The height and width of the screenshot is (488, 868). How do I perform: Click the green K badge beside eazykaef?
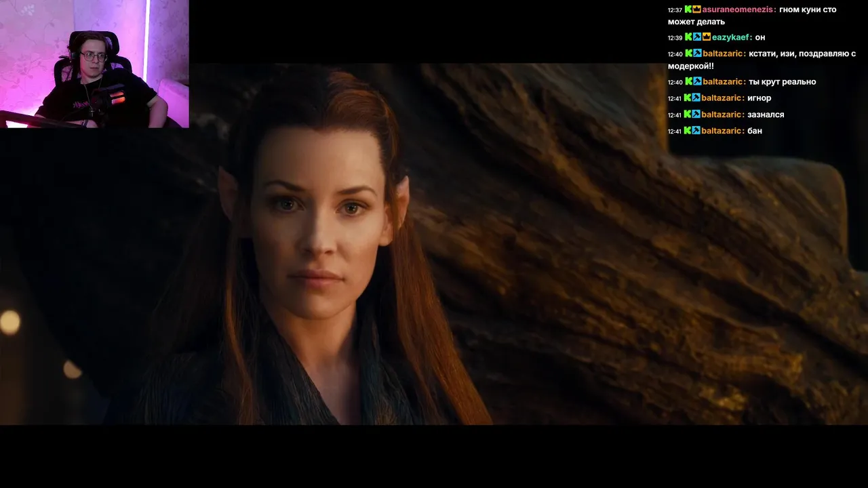click(688, 37)
